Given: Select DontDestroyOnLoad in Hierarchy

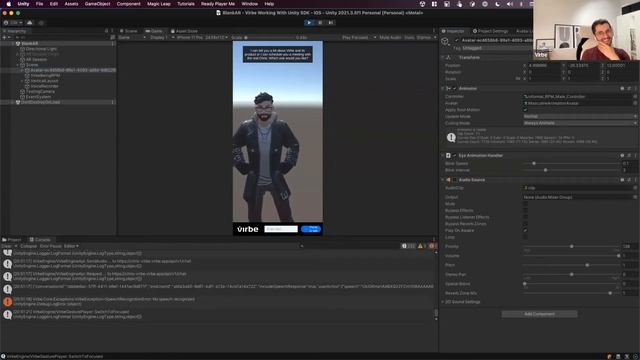Looking at the screenshot, I should click(x=40, y=102).
